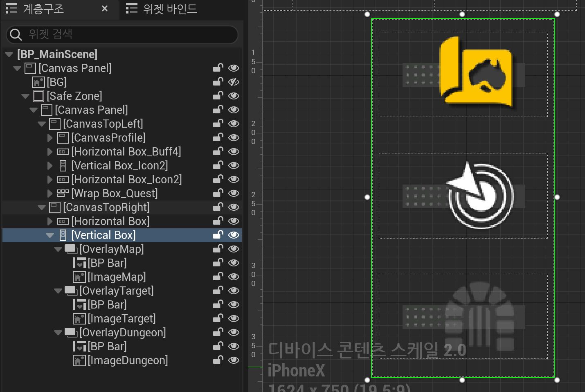Collapse the CanvasTopLeft node

(x=42, y=124)
